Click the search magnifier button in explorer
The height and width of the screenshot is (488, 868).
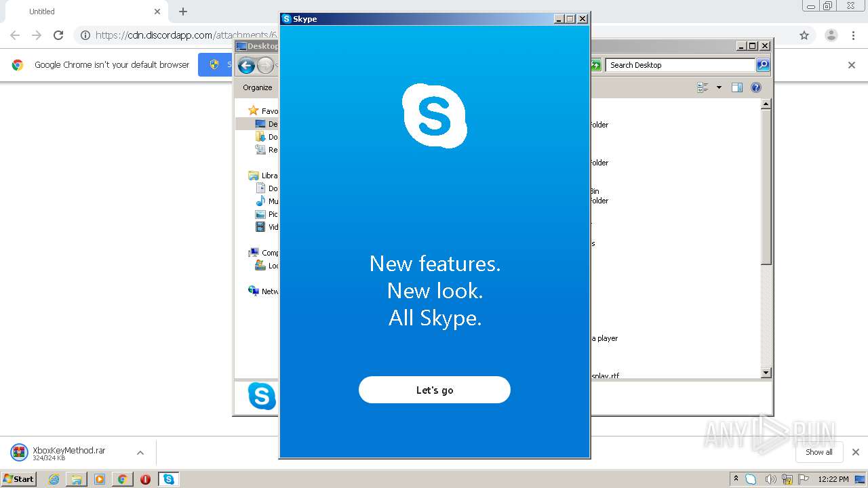[763, 65]
